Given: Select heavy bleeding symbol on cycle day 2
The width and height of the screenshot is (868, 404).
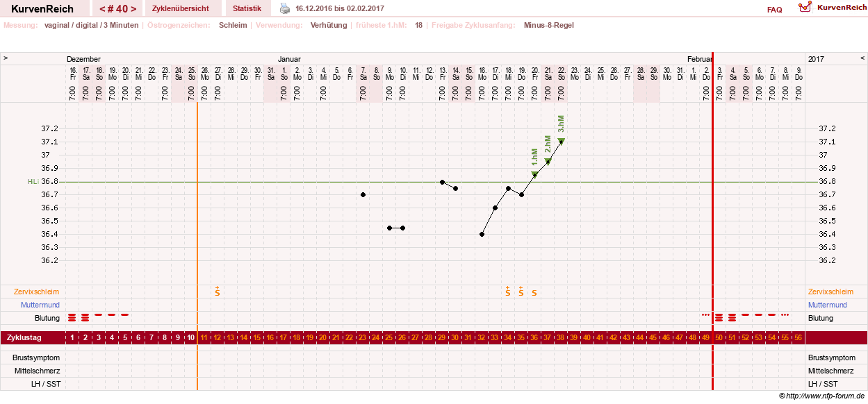Looking at the screenshot, I should point(85,317).
